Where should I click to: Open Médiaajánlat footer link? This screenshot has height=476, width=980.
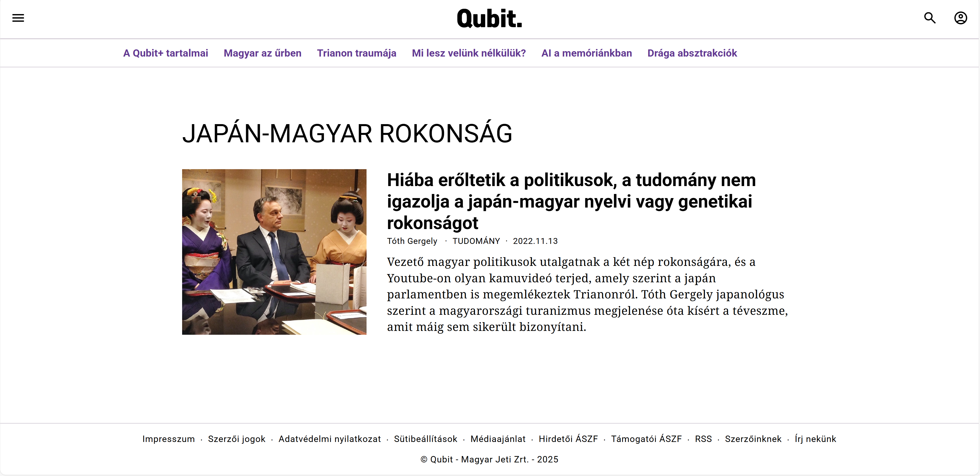point(498,439)
